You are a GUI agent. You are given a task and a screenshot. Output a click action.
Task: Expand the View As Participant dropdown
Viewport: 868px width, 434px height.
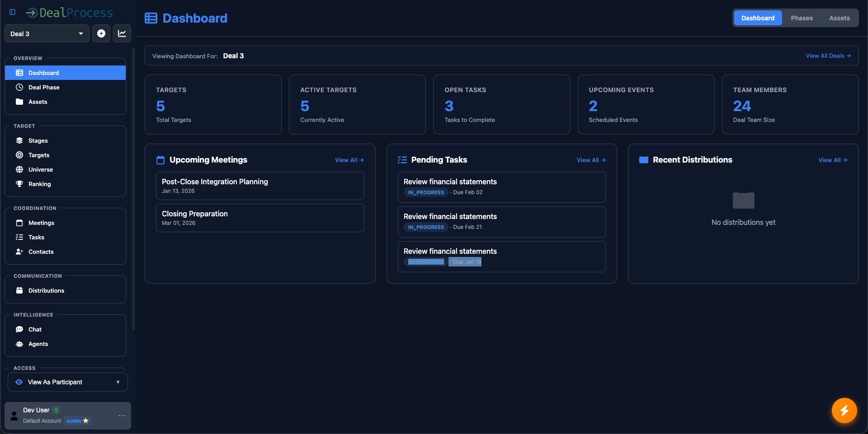(x=118, y=382)
